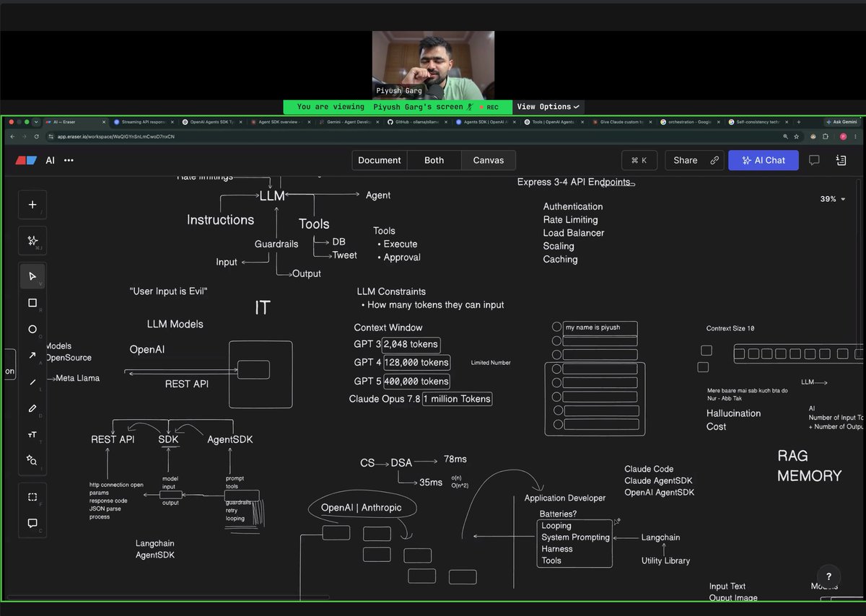The image size is (866, 616).
Task: Open the browser profile avatar
Action: 843,136
